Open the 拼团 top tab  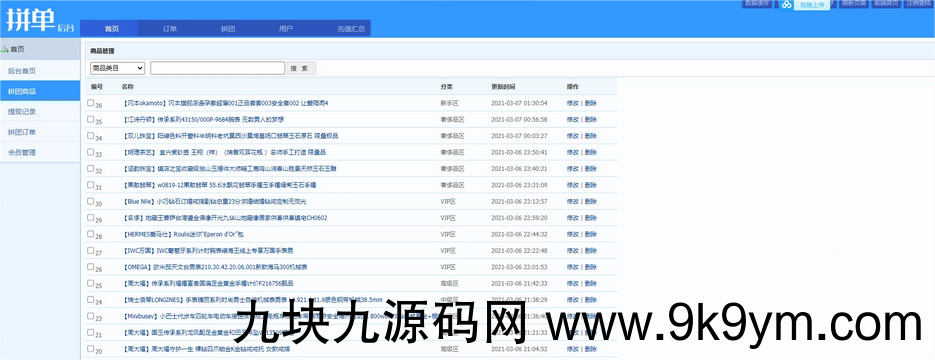[228, 29]
